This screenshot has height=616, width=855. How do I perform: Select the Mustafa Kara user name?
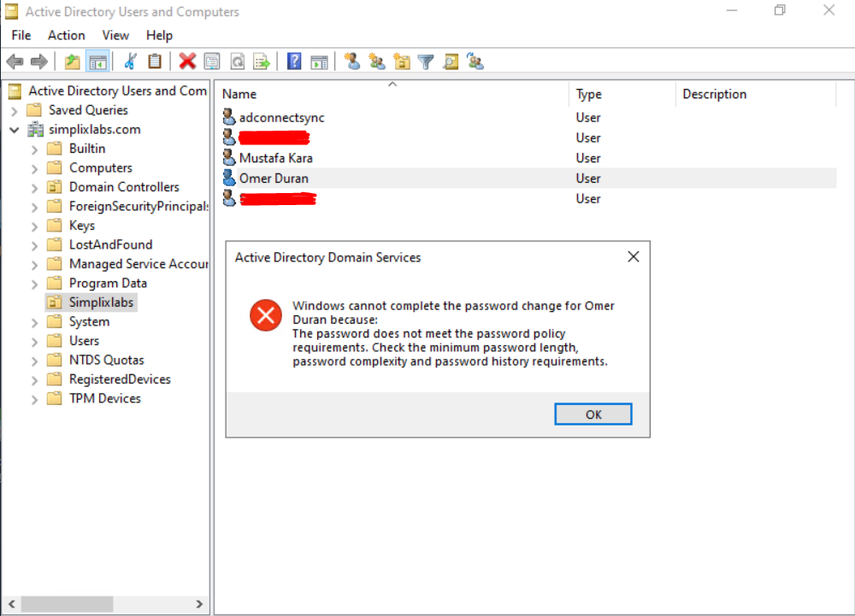276,159
